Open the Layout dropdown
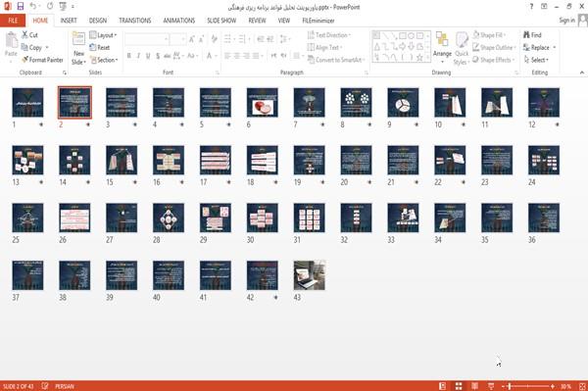Viewport: 588px width, 391px height. tap(104, 35)
